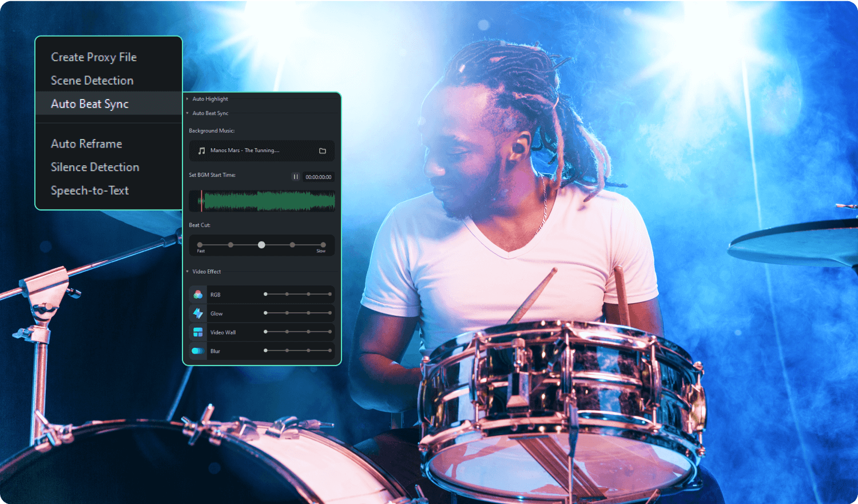Click the folder icon to browse music
858x504 pixels.
(323, 151)
